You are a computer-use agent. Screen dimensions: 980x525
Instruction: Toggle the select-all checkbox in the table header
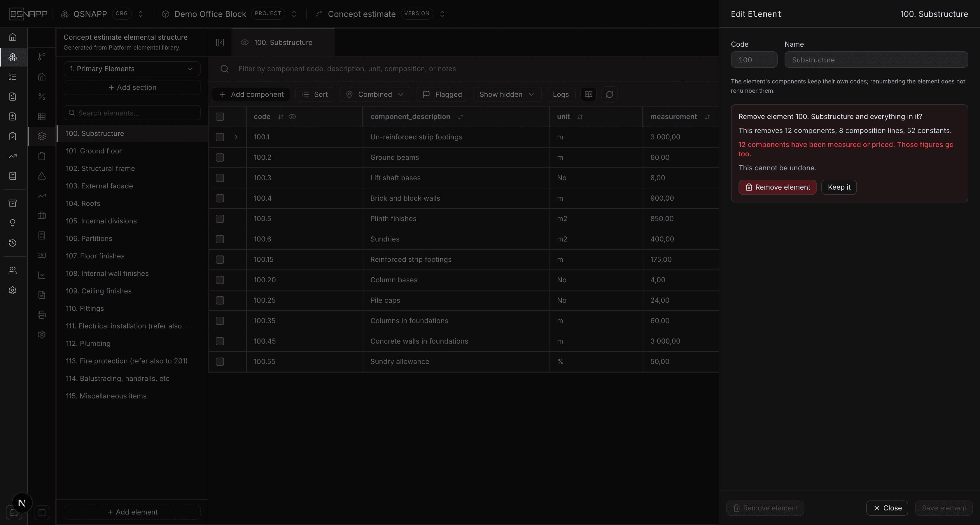coord(220,117)
